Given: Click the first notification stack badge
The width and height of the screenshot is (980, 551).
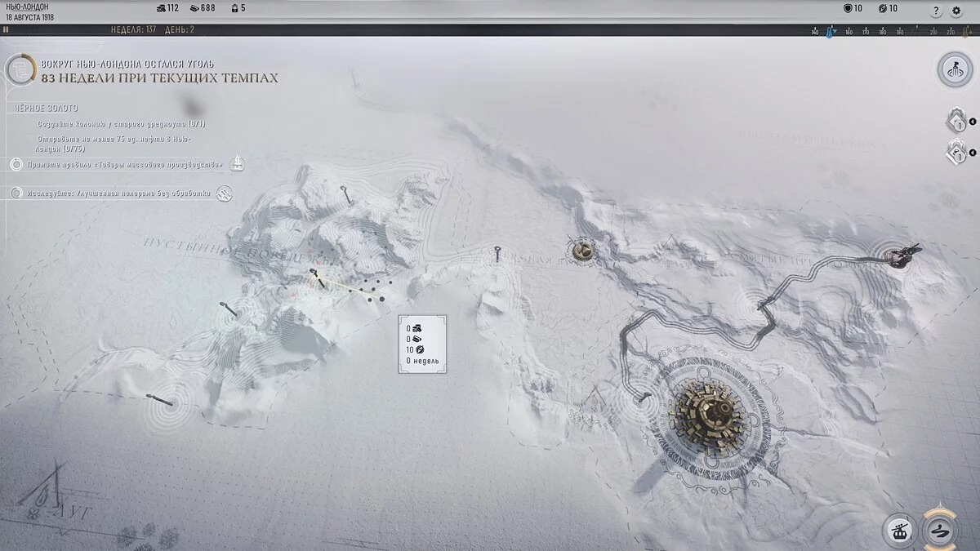Looking at the screenshot, I should click(x=955, y=122).
